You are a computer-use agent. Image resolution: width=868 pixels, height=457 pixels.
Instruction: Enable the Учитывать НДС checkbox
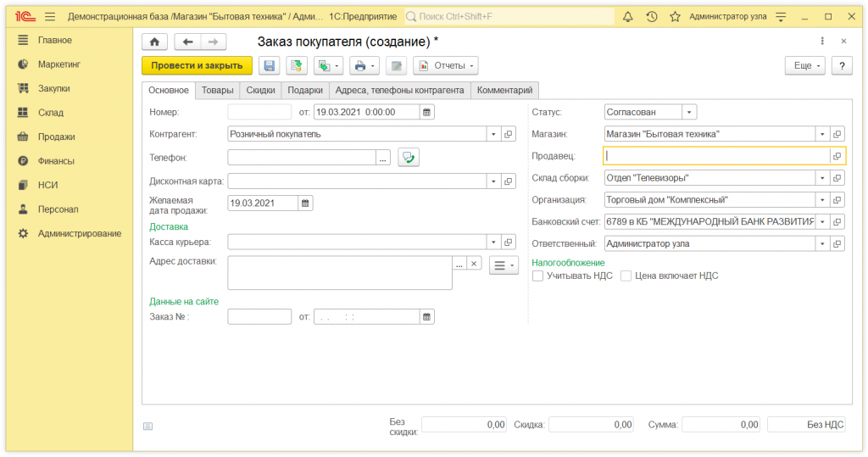[537, 276]
